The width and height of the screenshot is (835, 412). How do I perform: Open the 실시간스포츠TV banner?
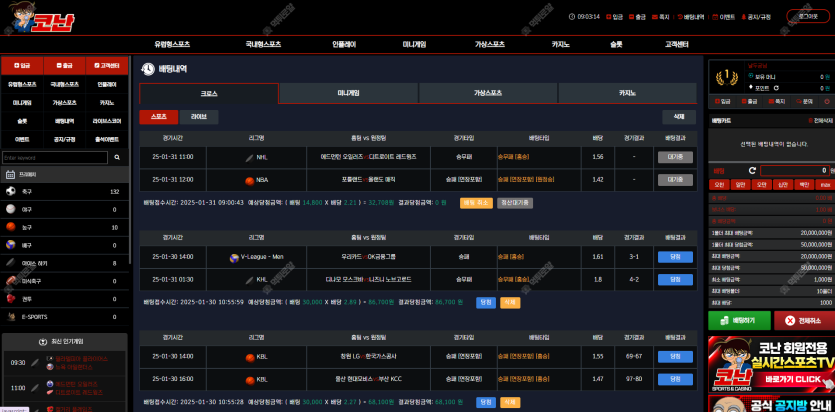click(x=772, y=365)
